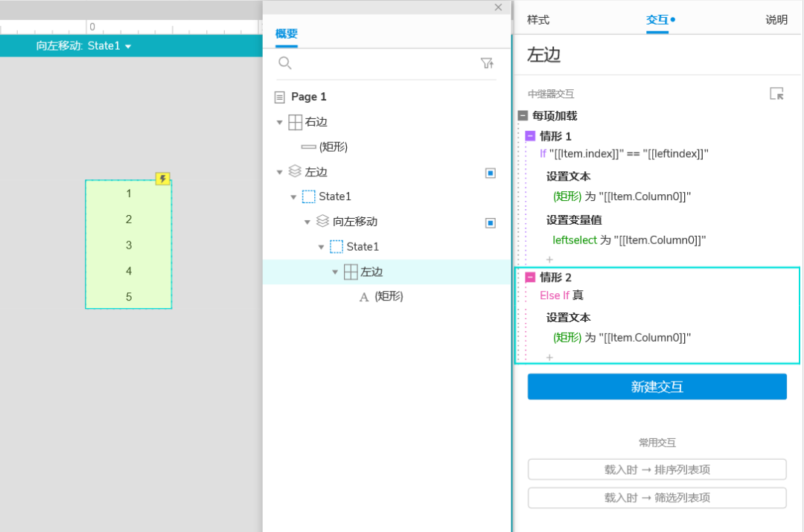Viewport: 804px width, 532px height.
Task: Collapse the selected 左边 repeater node
Action: click(335, 272)
